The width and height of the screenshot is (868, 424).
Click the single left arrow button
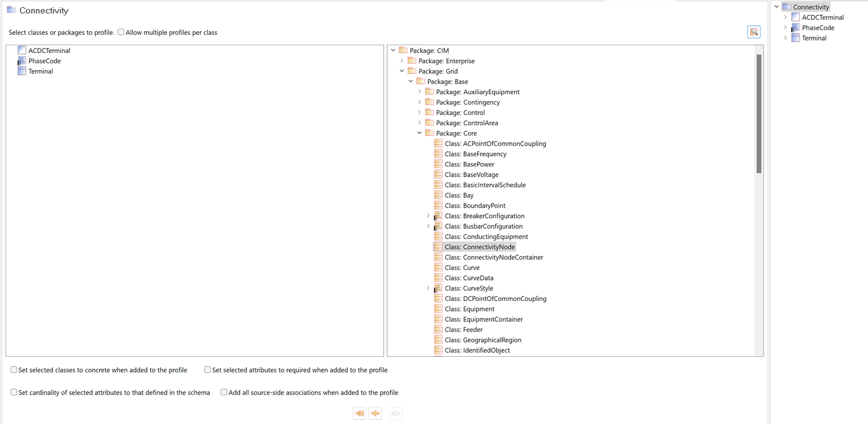click(x=375, y=414)
